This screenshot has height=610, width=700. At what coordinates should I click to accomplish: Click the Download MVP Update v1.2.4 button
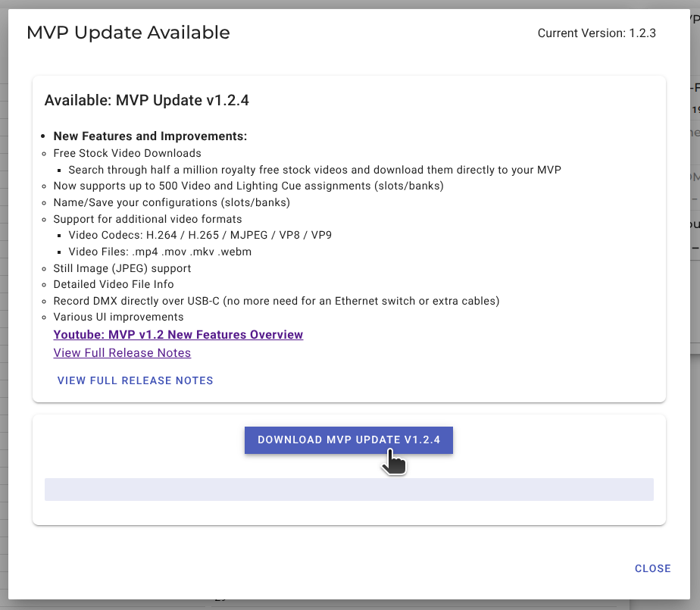(348, 440)
